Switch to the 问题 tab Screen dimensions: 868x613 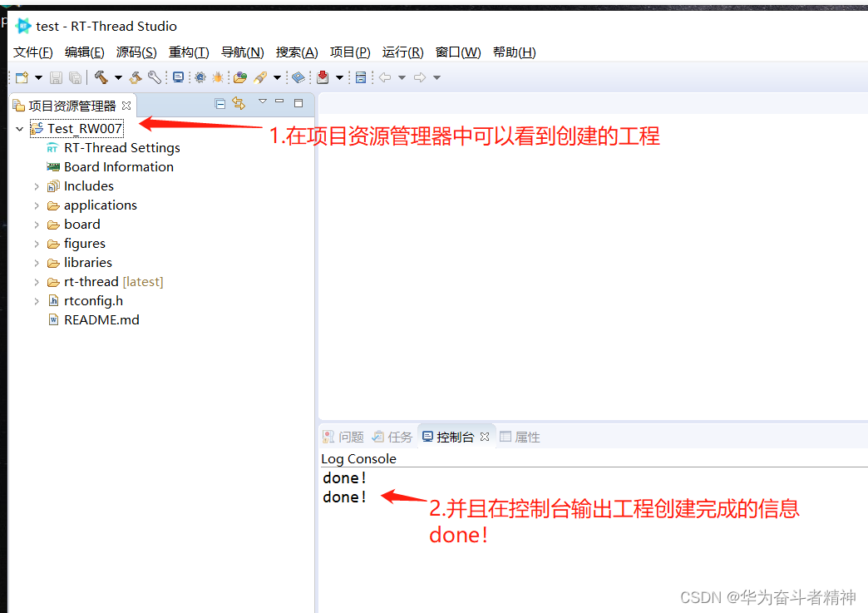(343, 437)
